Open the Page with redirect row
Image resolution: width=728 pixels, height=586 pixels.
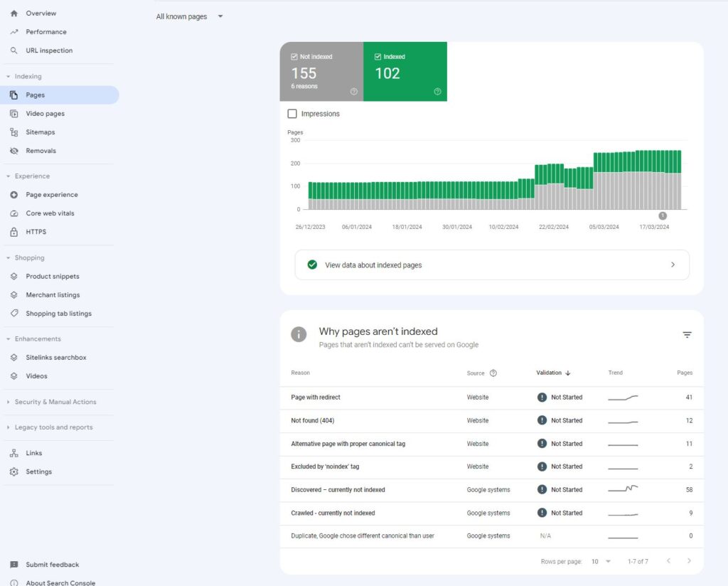pos(492,398)
